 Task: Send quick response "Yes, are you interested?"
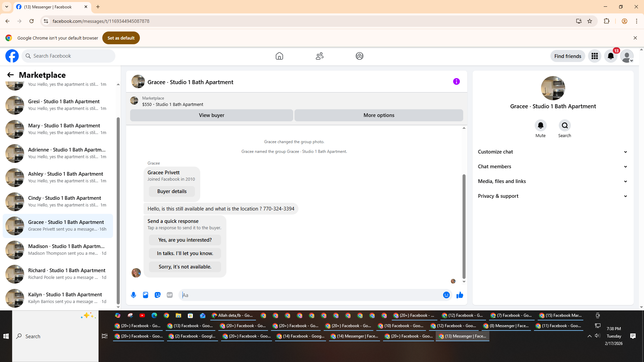(185, 240)
